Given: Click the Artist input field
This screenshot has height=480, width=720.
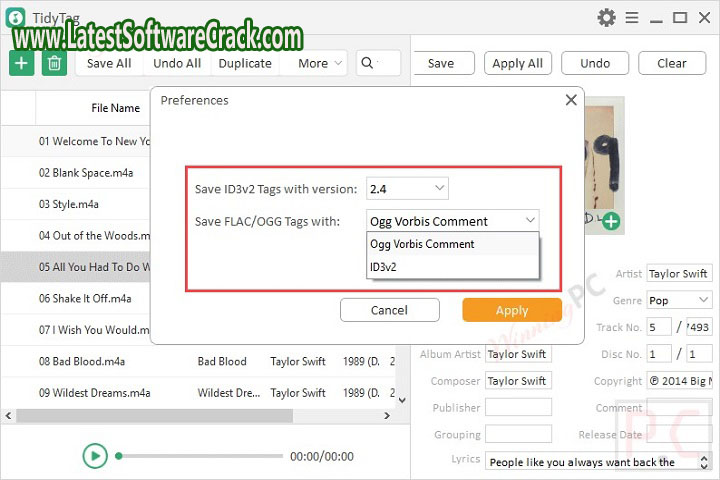Looking at the screenshot, I should coord(678,273).
